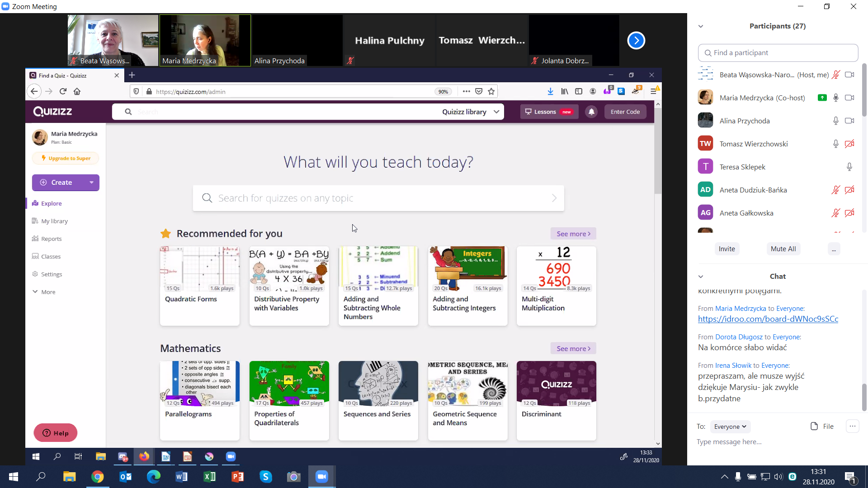Screen dimensions: 868x488
Task: Open the Create button dropdown arrow
Action: coord(91,183)
